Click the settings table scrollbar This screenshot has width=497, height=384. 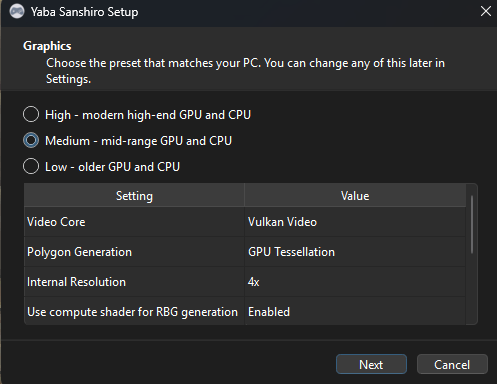(x=472, y=225)
